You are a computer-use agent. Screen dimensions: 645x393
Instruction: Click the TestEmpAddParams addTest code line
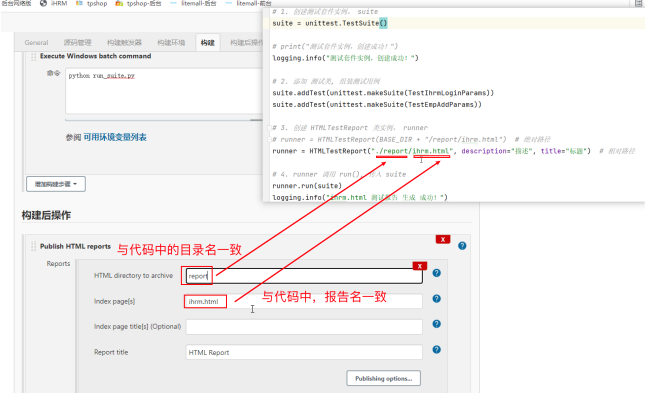click(377, 105)
